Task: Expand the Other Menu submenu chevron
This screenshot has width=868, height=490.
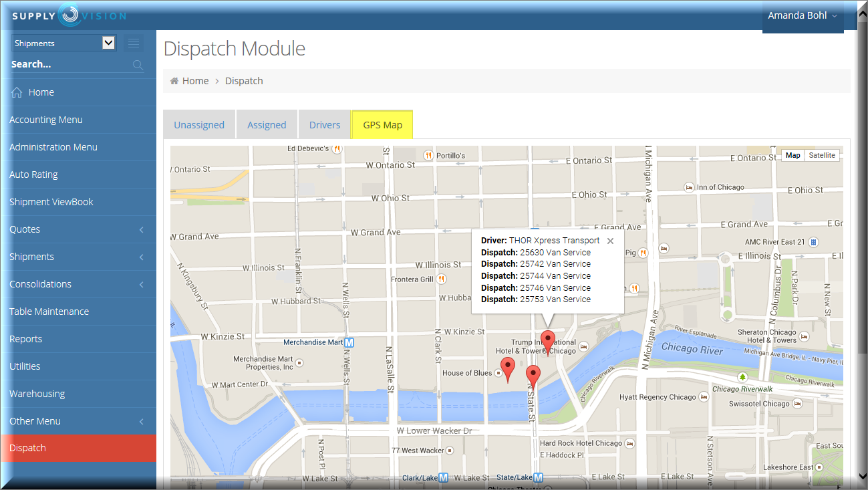Action: (142, 422)
